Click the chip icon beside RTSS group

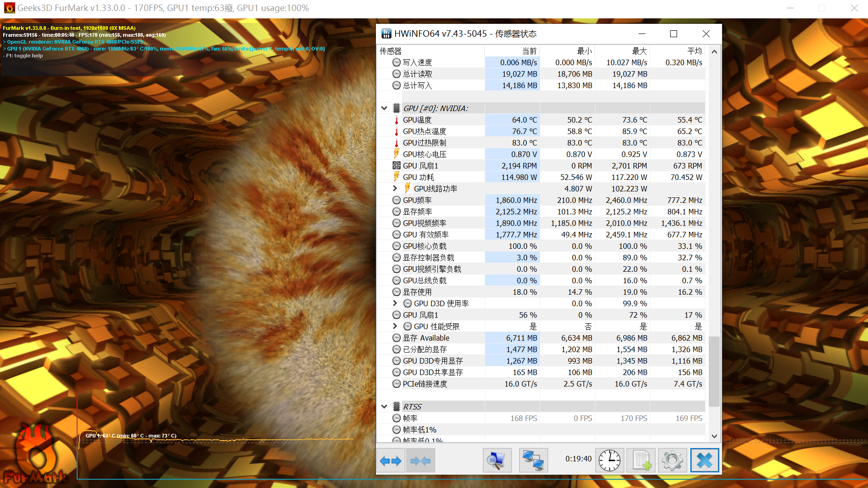pyautogui.click(x=397, y=407)
